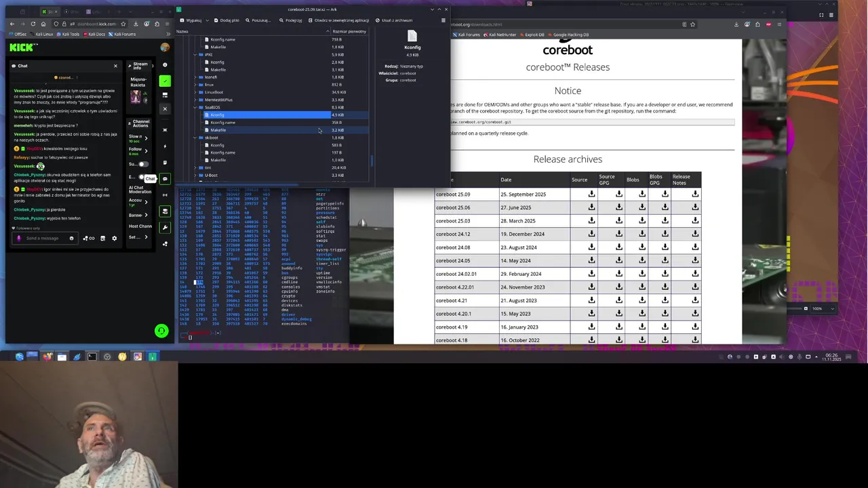
Task: Click the terminal icon in the taskbar
Action: coord(92,357)
